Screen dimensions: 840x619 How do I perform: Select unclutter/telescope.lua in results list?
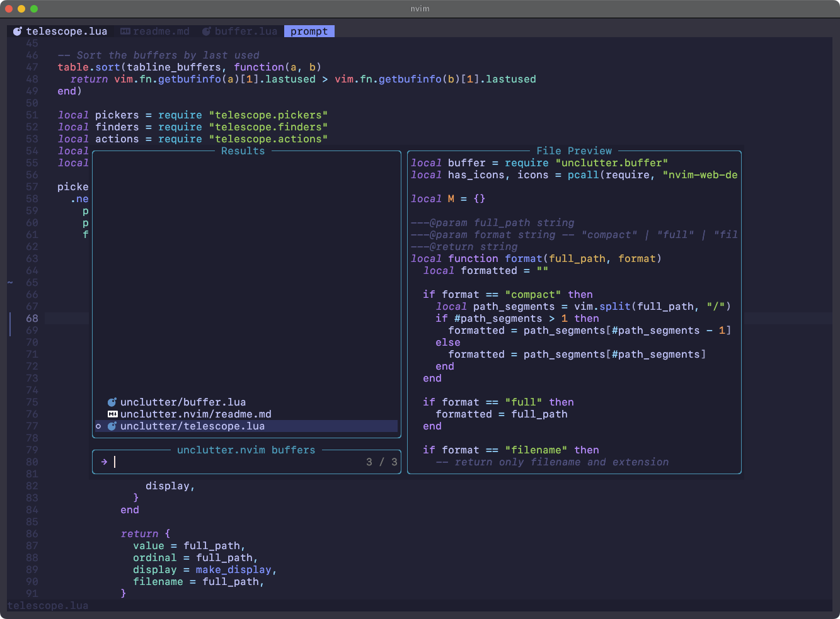pyautogui.click(x=246, y=426)
